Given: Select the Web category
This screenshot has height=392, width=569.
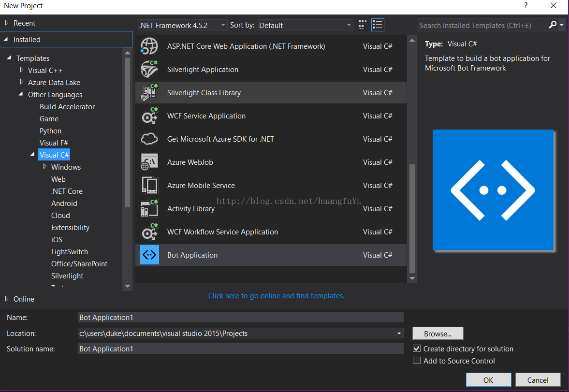Looking at the screenshot, I should pyautogui.click(x=58, y=179).
